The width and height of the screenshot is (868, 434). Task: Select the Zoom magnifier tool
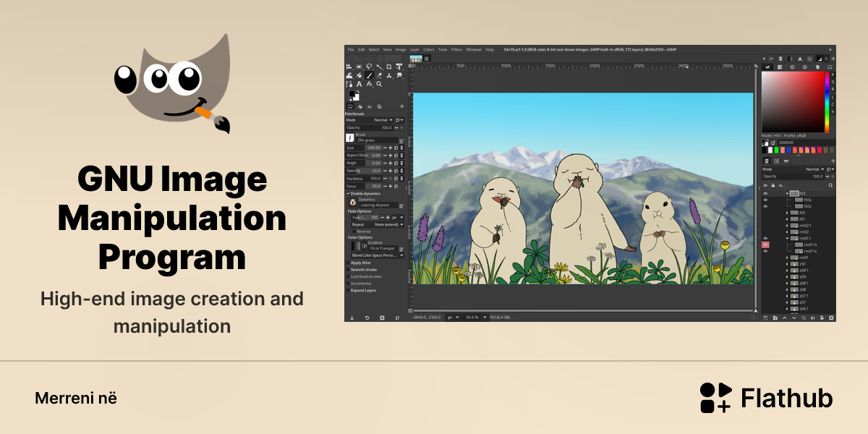point(379,84)
